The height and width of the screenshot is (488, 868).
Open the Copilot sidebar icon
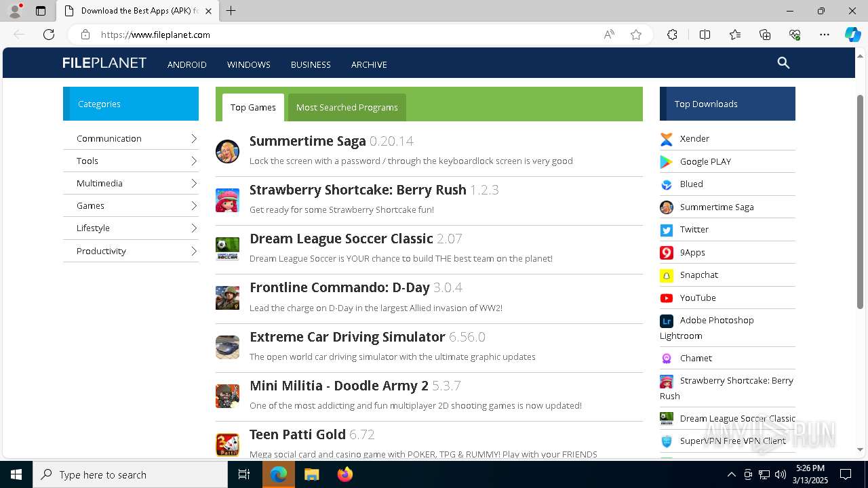852,35
